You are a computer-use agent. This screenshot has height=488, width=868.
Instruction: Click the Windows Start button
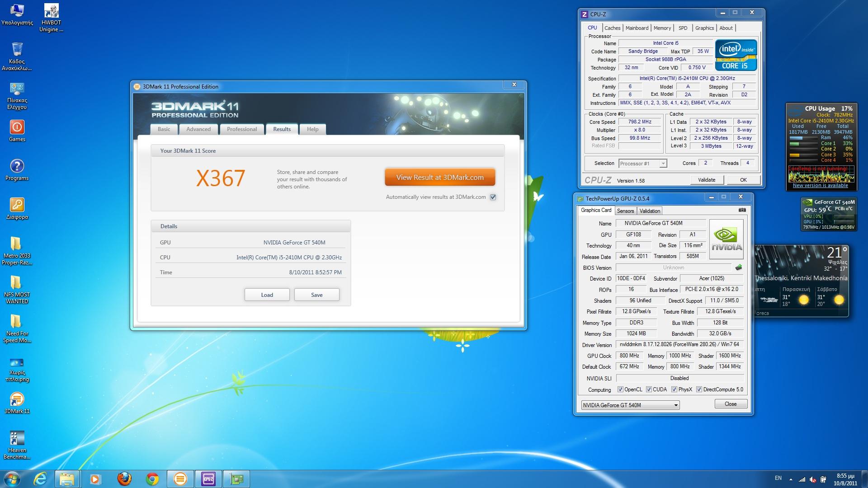pyautogui.click(x=12, y=479)
